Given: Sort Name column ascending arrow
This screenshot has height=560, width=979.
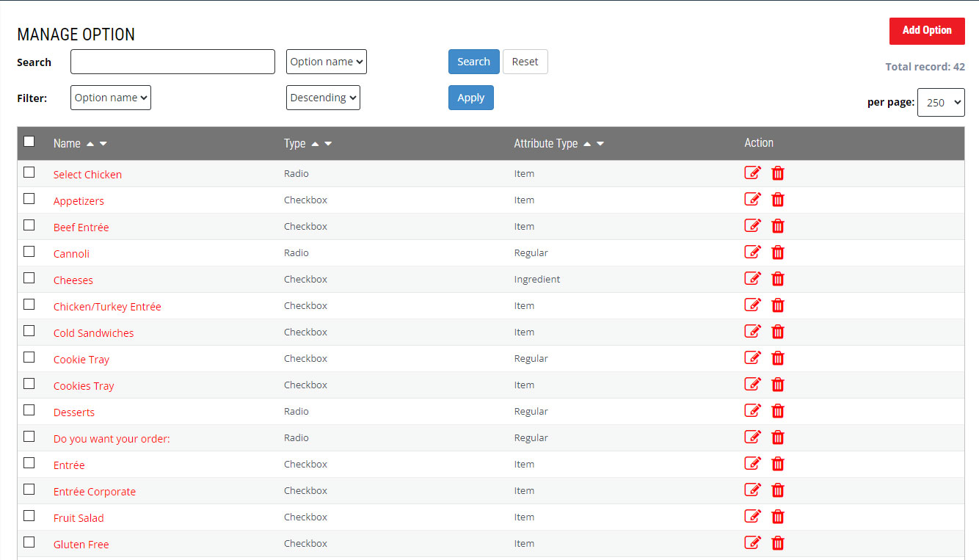Looking at the screenshot, I should pyautogui.click(x=90, y=144).
